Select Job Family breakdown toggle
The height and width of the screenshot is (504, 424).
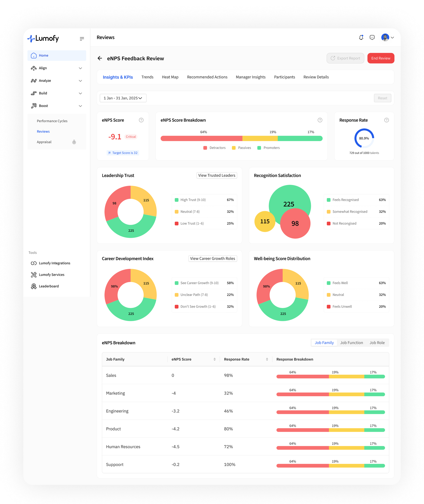tap(324, 343)
